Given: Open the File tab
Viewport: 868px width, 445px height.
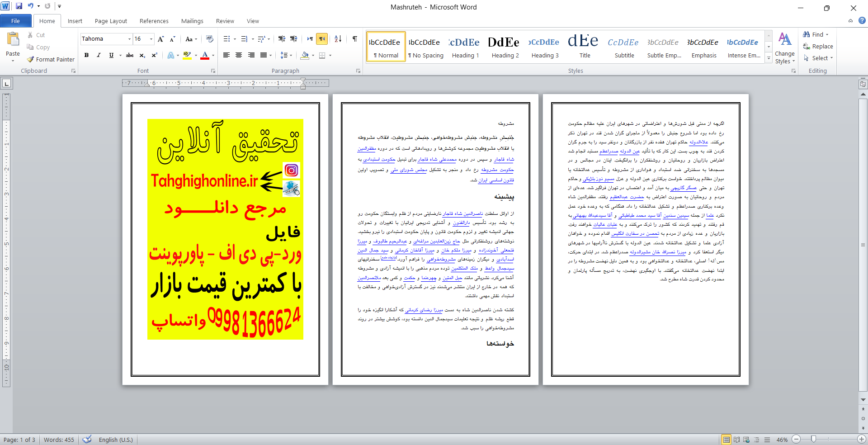Looking at the screenshot, I should coord(15,21).
